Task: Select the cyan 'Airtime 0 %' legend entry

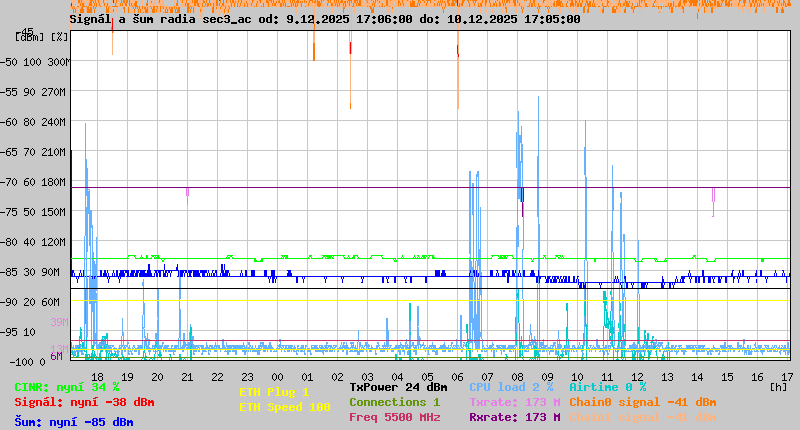Action: pyautogui.click(x=607, y=387)
